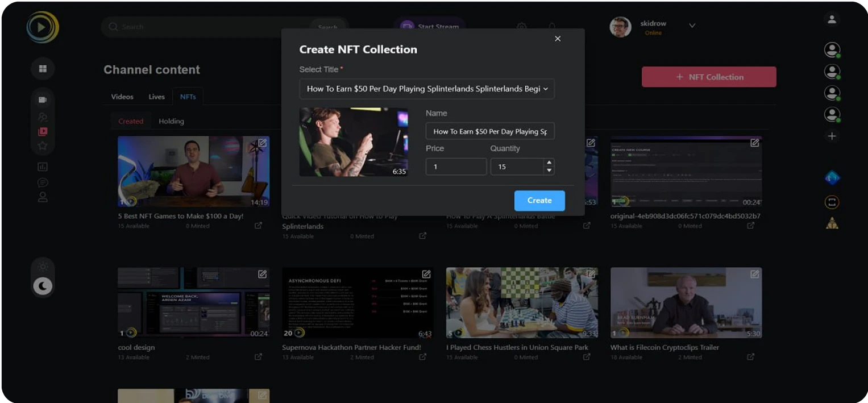Select the NFTs tab
The height and width of the screenshot is (403, 868).
(188, 97)
